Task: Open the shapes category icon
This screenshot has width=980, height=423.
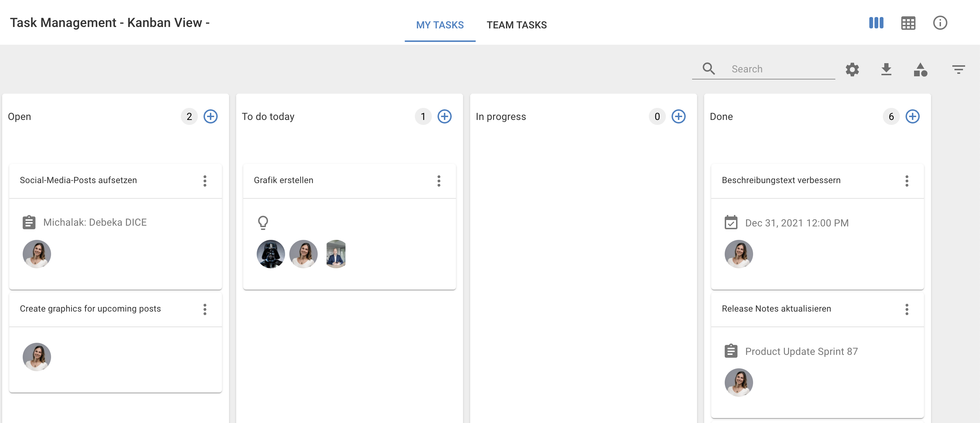Action: point(920,70)
